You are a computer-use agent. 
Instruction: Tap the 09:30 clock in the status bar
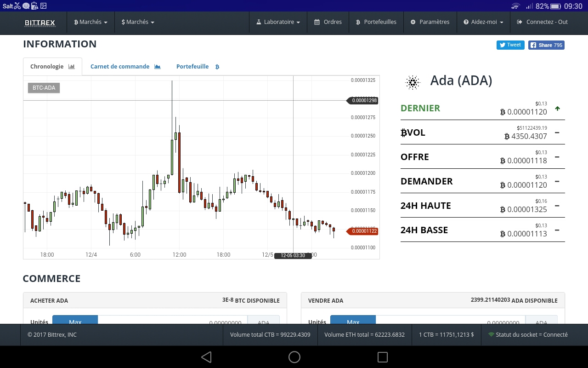[x=573, y=6]
